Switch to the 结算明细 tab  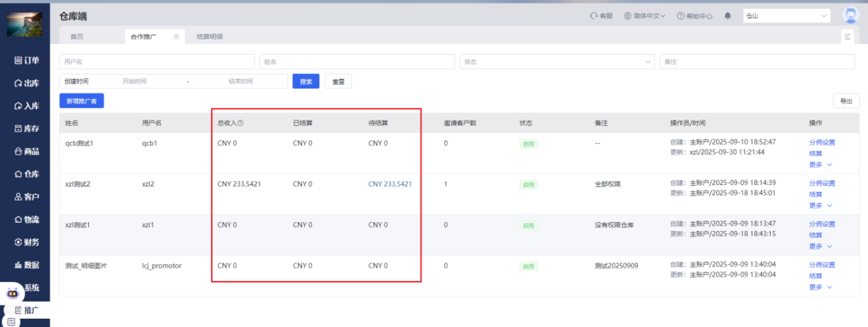tap(209, 36)
